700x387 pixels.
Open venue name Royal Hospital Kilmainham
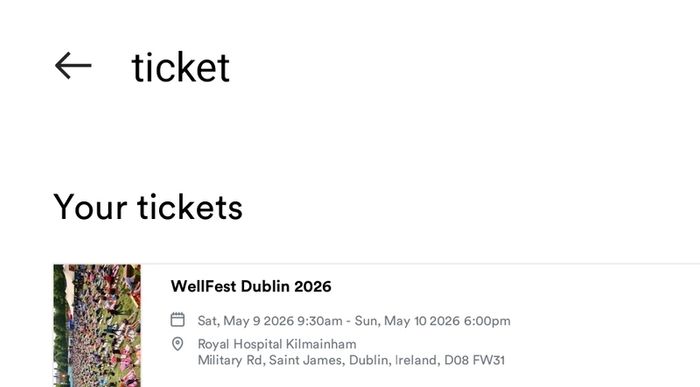point(277,344)
